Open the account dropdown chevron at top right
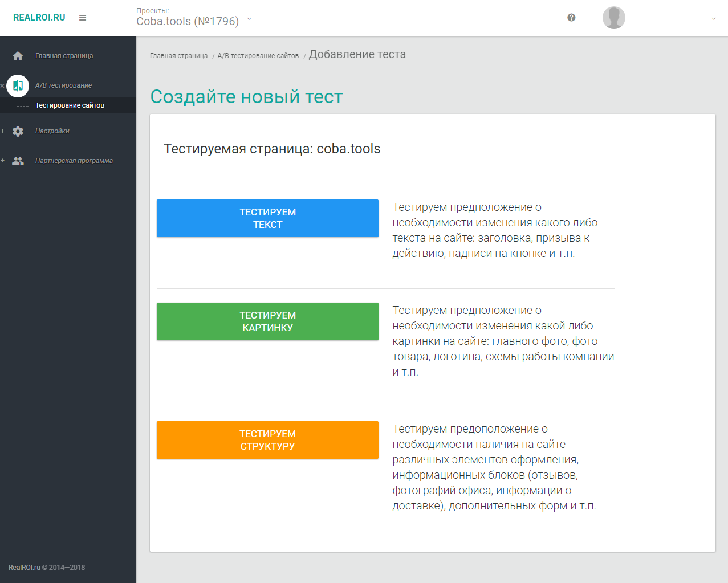The height and width of the screenshot is (583, 728). (713, 18)
